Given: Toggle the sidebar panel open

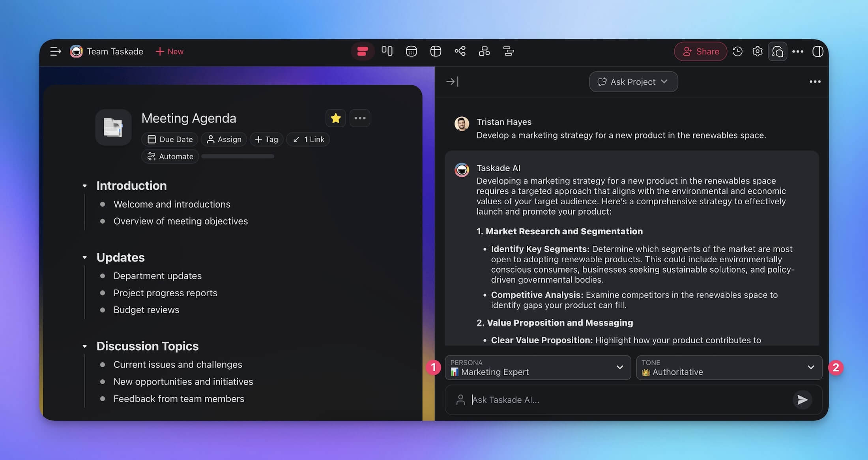Looking at the screenshot, I should pos(56,52).
